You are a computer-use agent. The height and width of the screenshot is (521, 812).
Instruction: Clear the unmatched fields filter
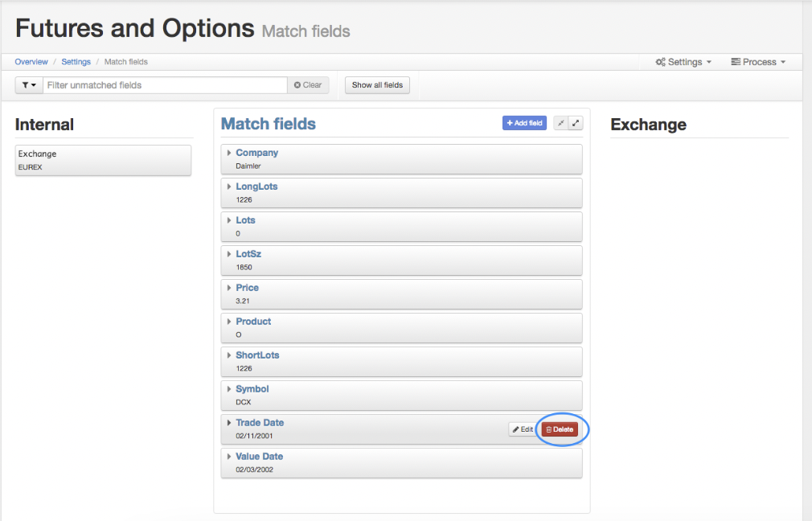coord(308,85)
